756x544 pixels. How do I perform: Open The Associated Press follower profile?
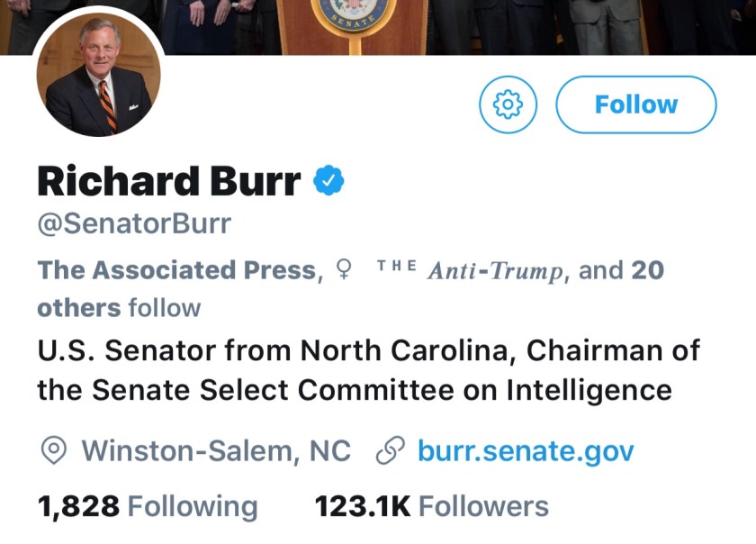coord(176,270)
